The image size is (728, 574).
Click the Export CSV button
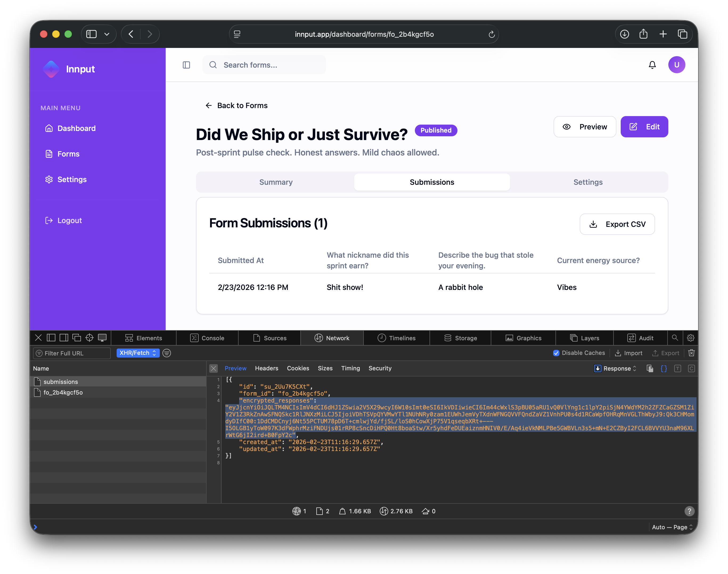[617, 224]
